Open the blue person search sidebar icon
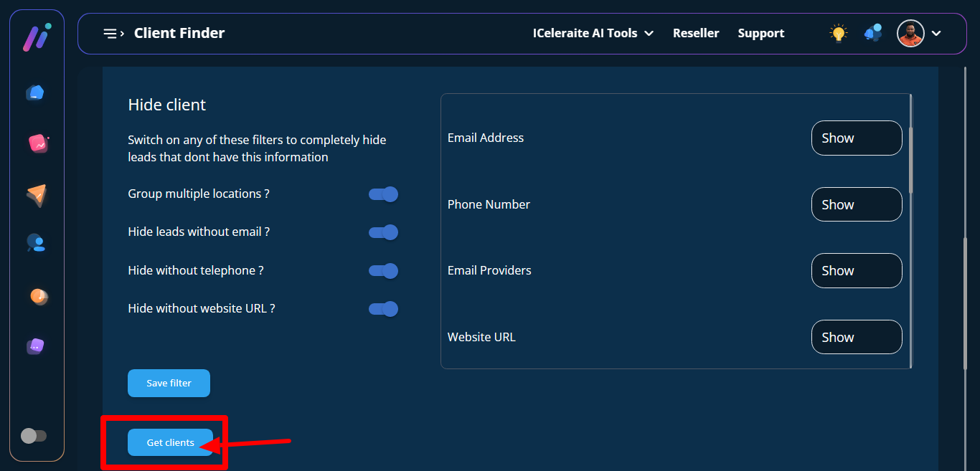 click(36, 243)
